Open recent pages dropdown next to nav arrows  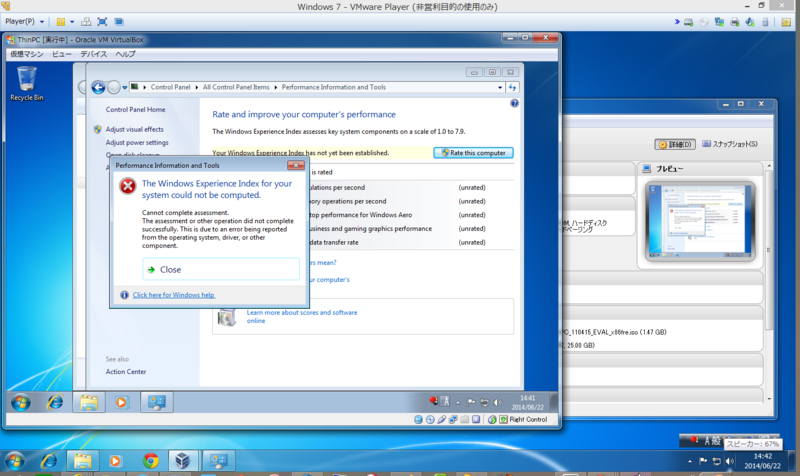pyautogui.click(x=124, y=88)
